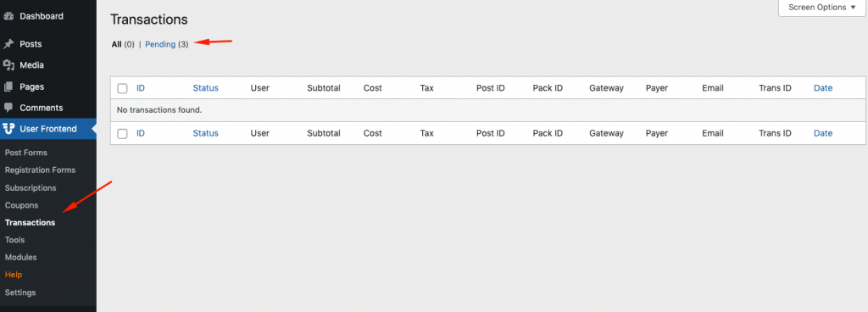Open the orange Help link
The width and height of the screenshot is (868, 312).
click(x=14, y=275)
